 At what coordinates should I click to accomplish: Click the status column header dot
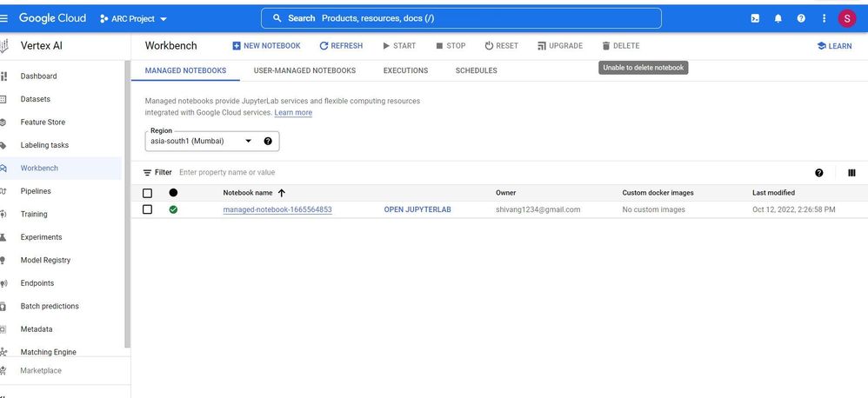[173, 193]
